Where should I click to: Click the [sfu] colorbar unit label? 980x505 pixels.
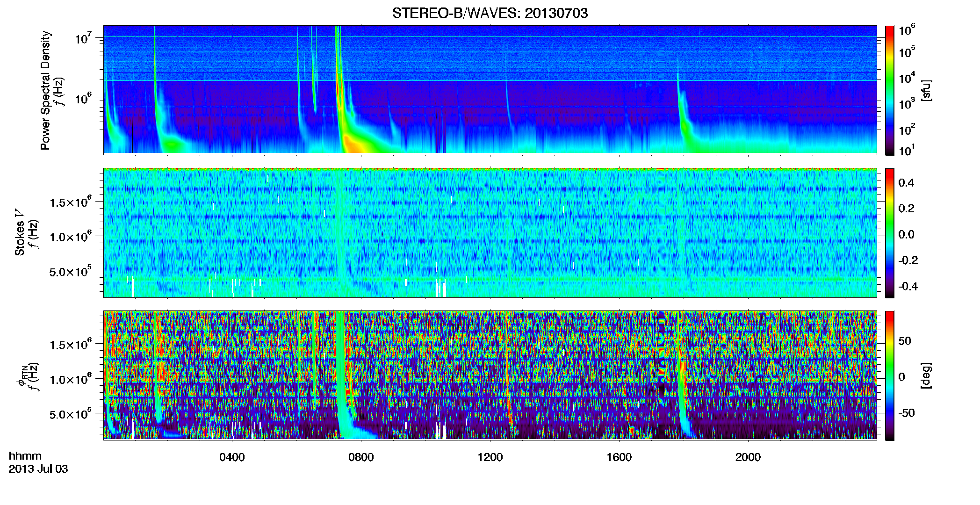[x=926, y=90]
